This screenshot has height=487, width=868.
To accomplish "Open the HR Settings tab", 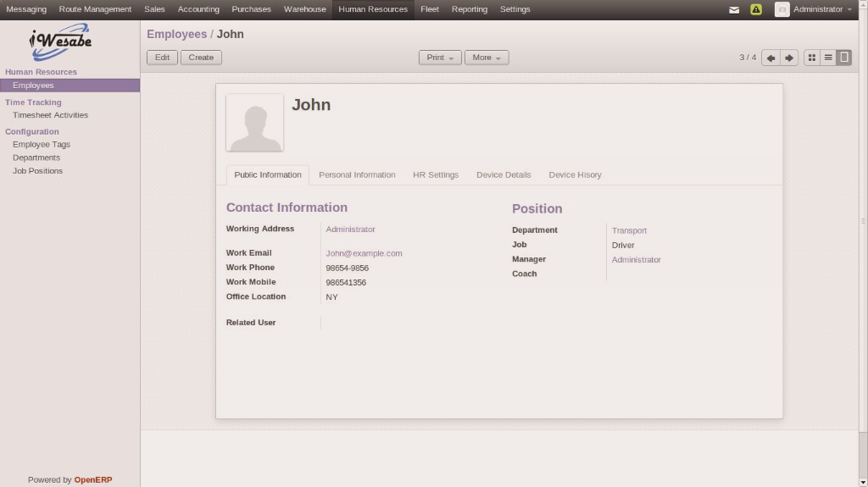I will (436, 175).
